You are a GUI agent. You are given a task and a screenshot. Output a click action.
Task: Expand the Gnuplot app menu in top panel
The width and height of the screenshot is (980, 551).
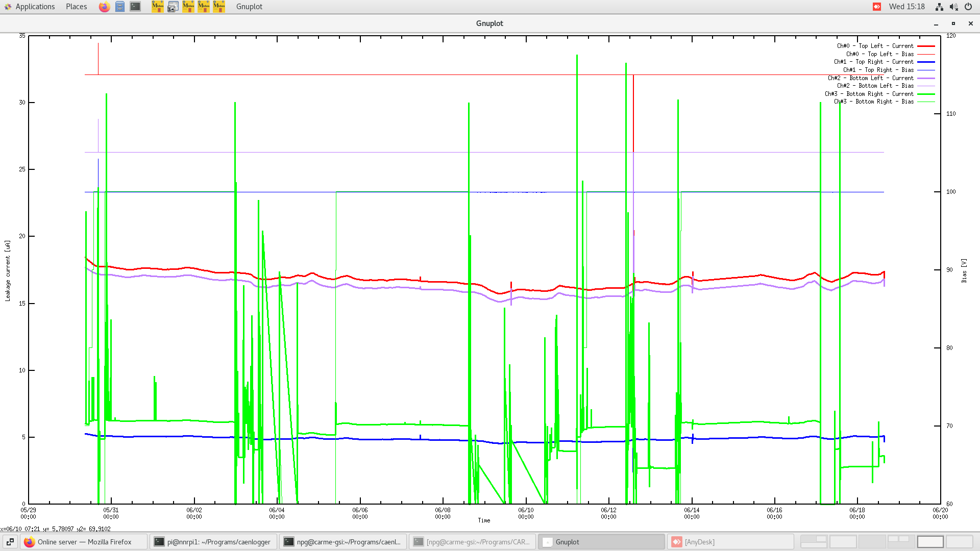pos(249,7)
